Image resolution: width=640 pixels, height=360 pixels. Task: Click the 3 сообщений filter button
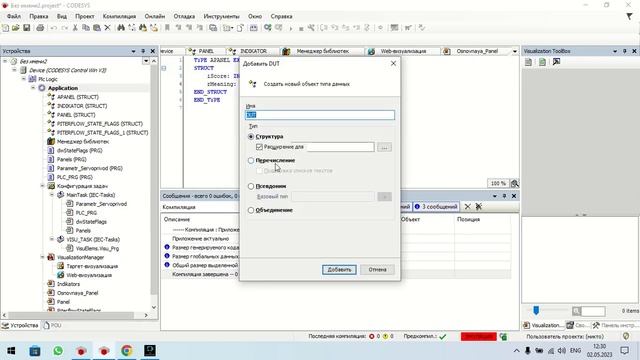pos(436,207)
